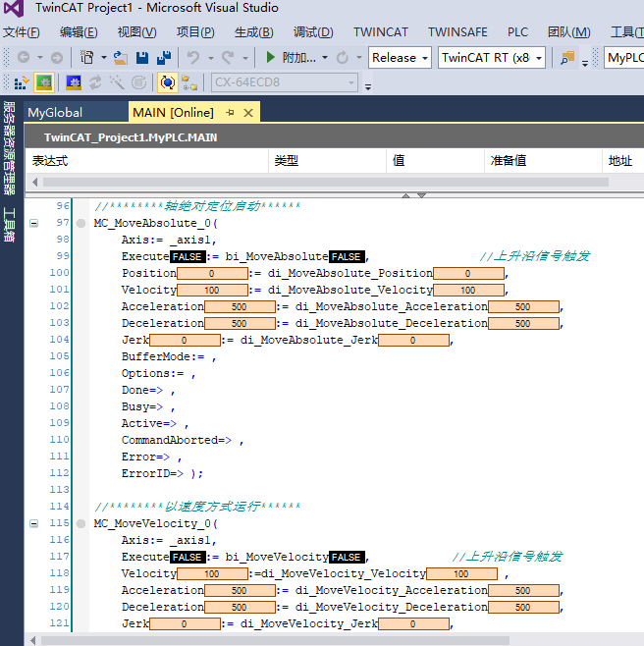644x646 pixels.
Task: Click the redo arrow icon
Action: tap(228, 57)
